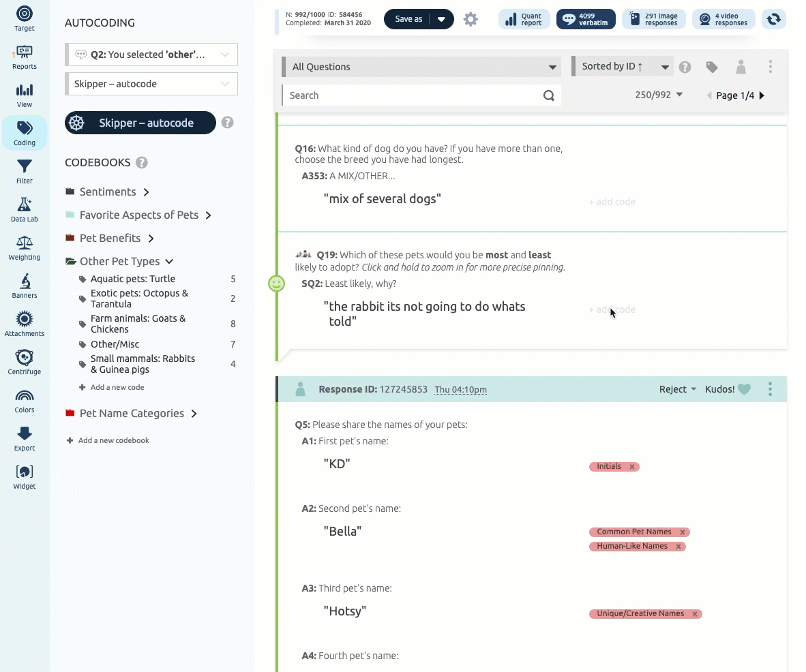Click the red Pet Name Categories folder

70,414
